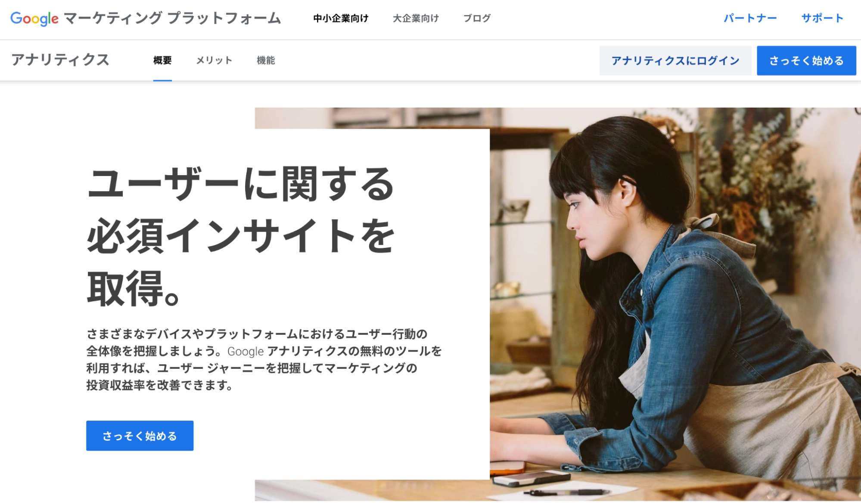Click the word Google in the description paragraph
861x504 pixels.
point(245,352)
